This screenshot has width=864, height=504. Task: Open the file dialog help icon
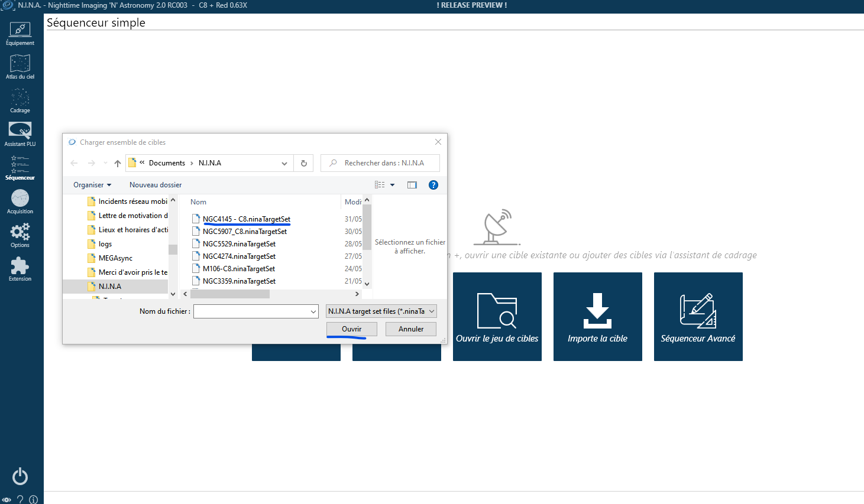click(x=433, y=185)
